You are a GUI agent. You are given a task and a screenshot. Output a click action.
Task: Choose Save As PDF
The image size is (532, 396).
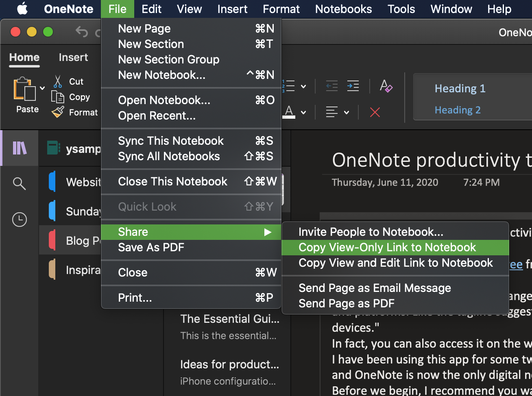tap(191, 247)
